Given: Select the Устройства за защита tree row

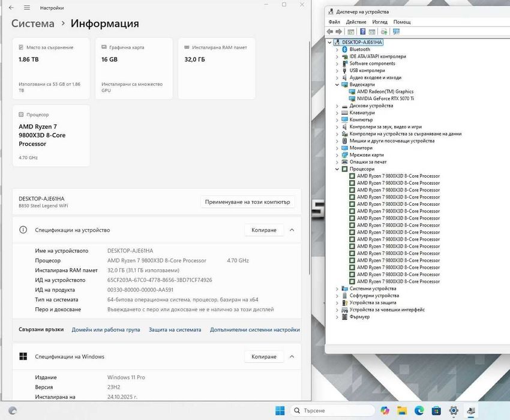Looking at the screenshot, I should [373, 303].
